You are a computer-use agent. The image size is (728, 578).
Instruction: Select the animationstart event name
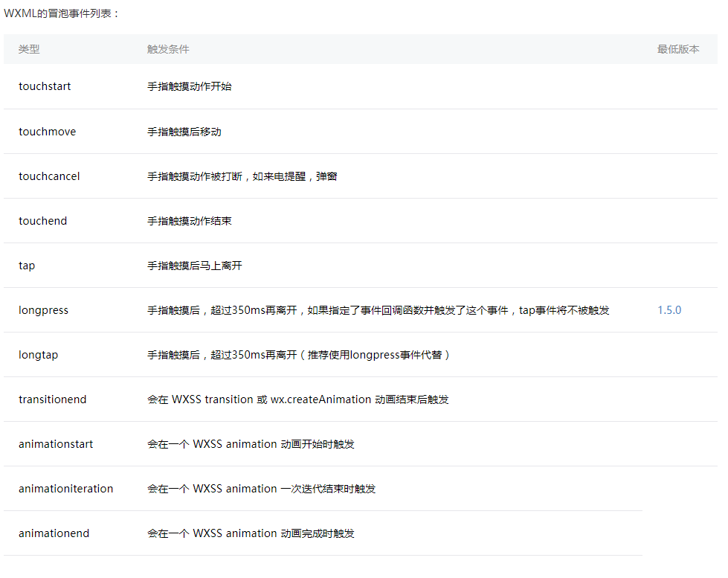tap(56, 443)
